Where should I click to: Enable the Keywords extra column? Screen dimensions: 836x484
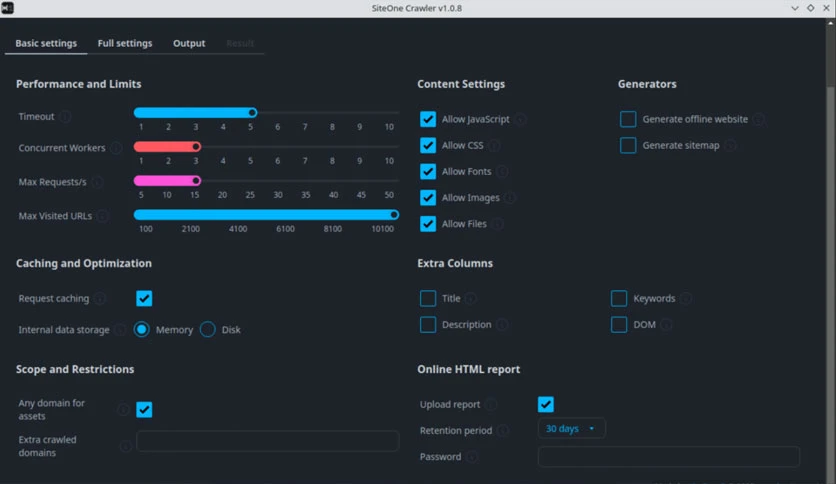[619, 299]
